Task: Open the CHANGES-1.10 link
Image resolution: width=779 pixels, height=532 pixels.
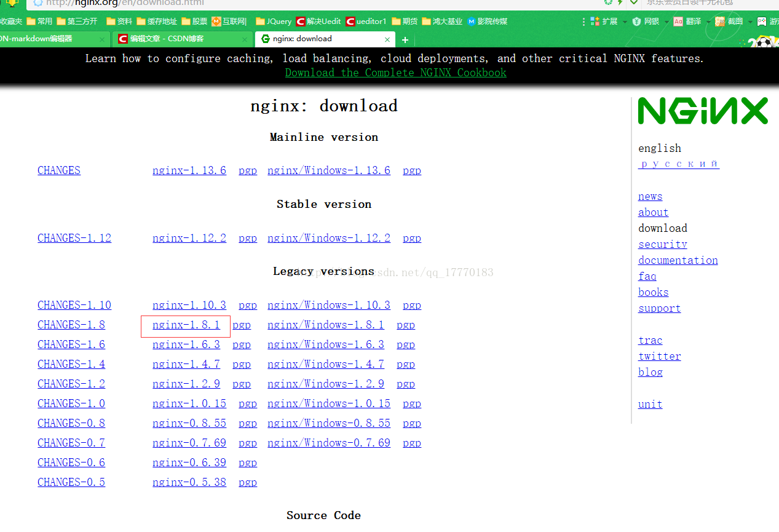Action: pyautogui.click(x=74, y=305)
